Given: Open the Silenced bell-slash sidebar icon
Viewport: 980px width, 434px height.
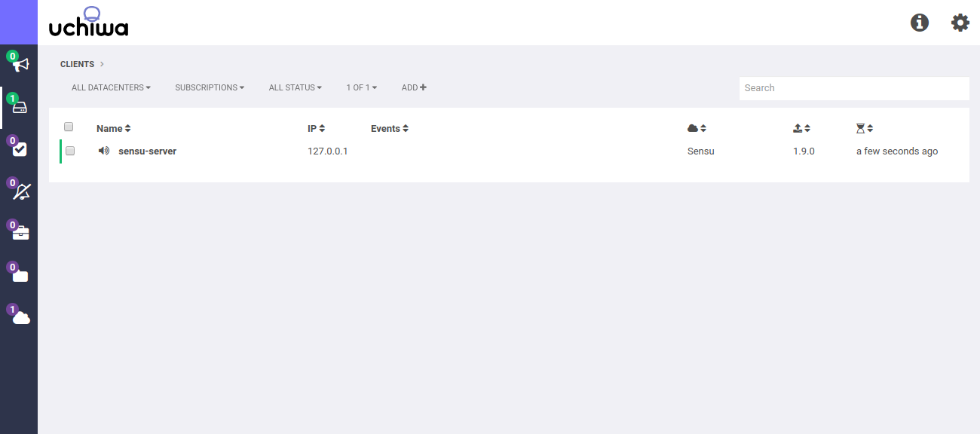Looking at the screenshot, I should click(x=21, y=192).
